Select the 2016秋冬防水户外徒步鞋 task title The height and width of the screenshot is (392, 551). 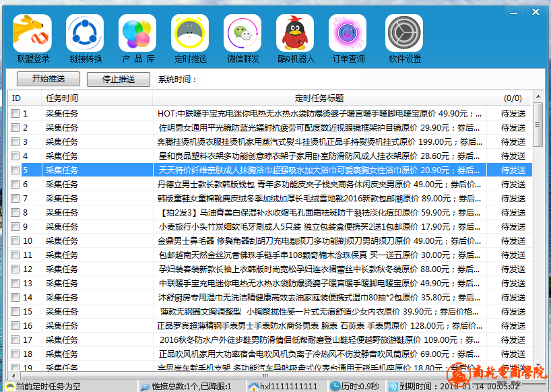[319, 340]
